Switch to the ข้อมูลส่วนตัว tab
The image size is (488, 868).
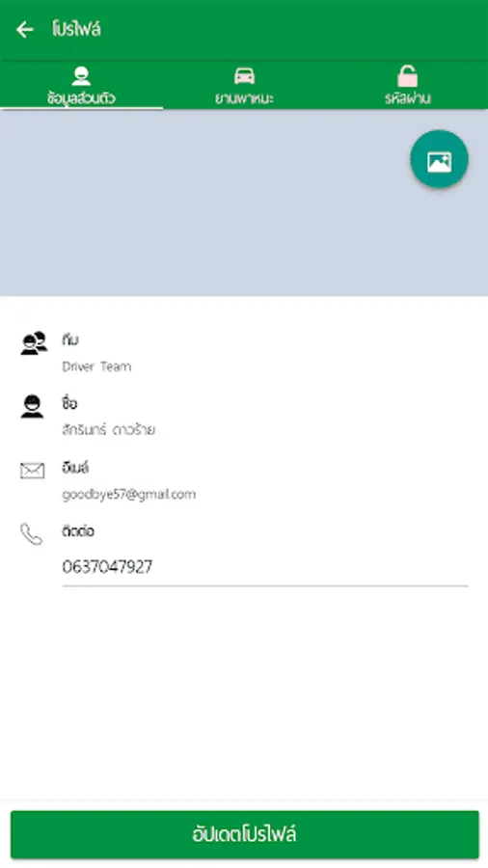coord(81,85)
